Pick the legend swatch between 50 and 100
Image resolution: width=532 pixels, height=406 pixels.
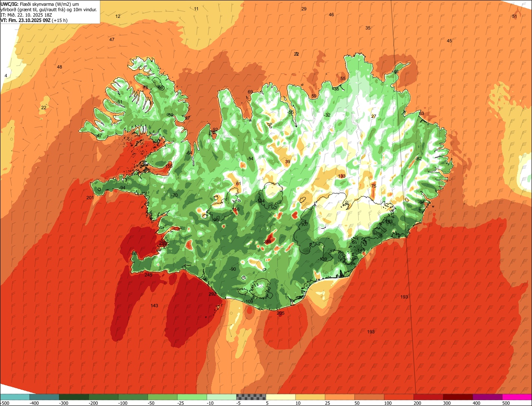(x=369, y=396)
